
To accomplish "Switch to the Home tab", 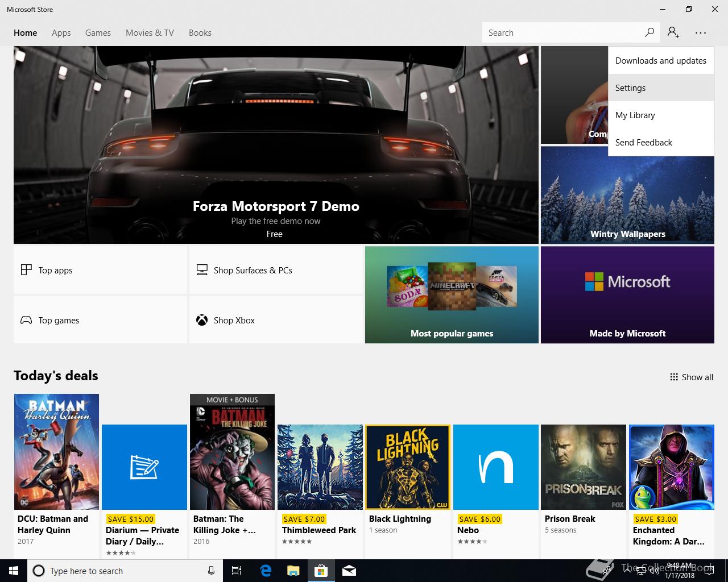I will 26,33.
